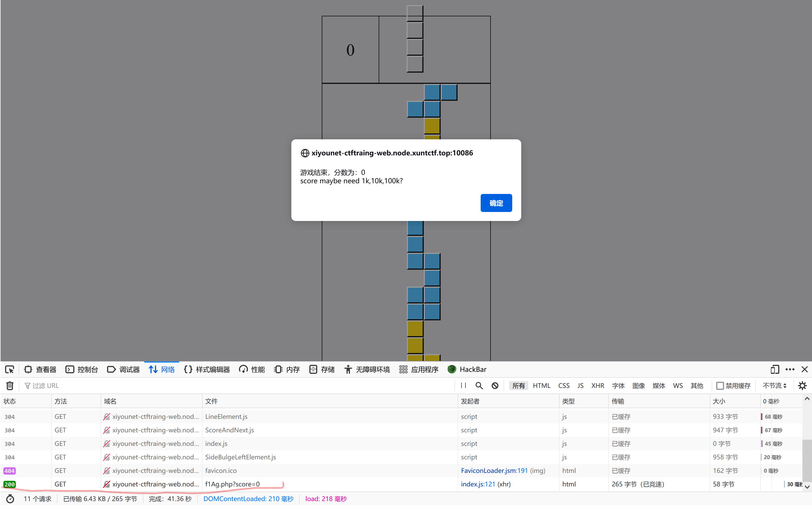
Task: Enable request blocking
Action: click(x=495, y=385)
